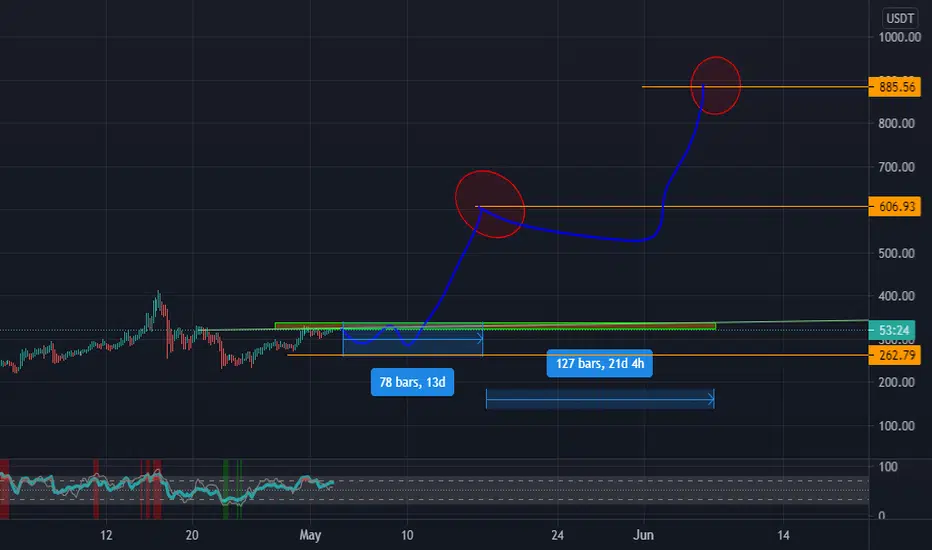Select the 885.56 orange price label
The image size is (932, 550).
895,87
